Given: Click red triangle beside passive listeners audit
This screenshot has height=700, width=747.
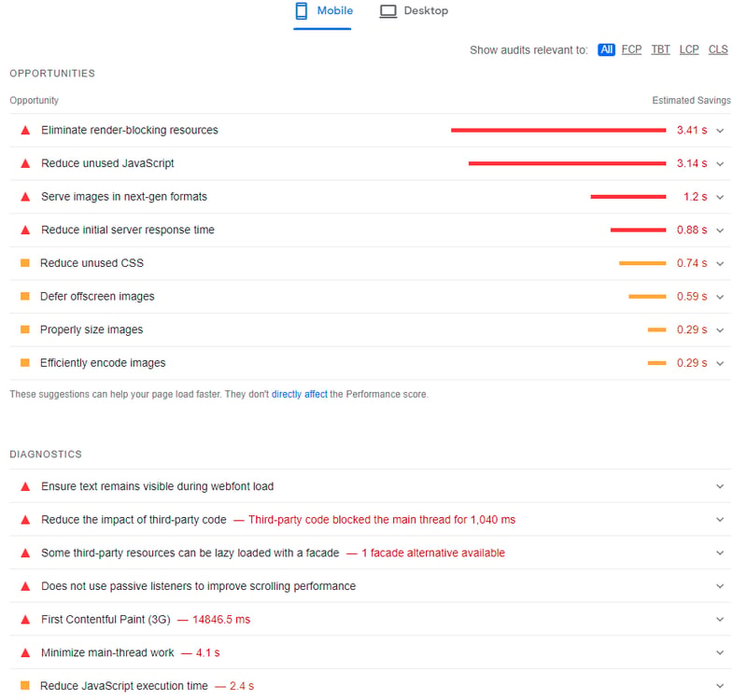Looking at the screenshot, I should pos(26,587).
